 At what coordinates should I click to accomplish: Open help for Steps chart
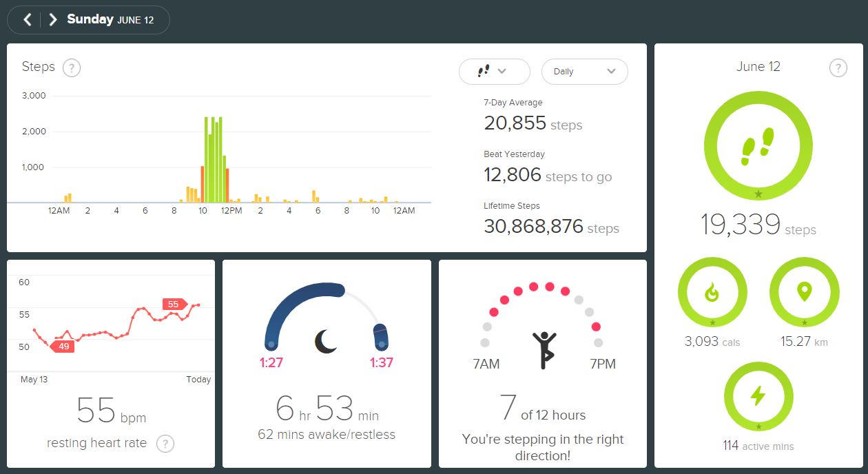tap(72, 68)
